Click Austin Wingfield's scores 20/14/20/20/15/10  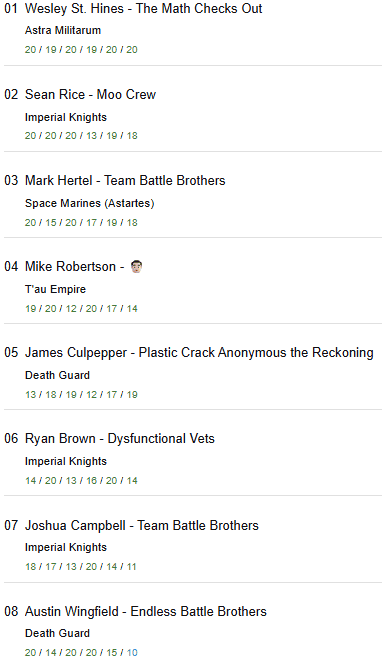click(81, 653)
